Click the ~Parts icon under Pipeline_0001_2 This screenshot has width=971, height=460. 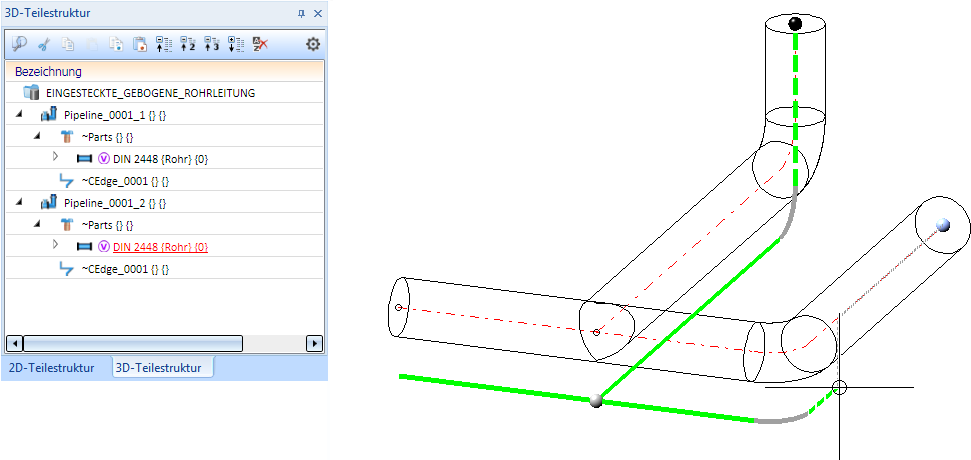click(x=66, y=225)
